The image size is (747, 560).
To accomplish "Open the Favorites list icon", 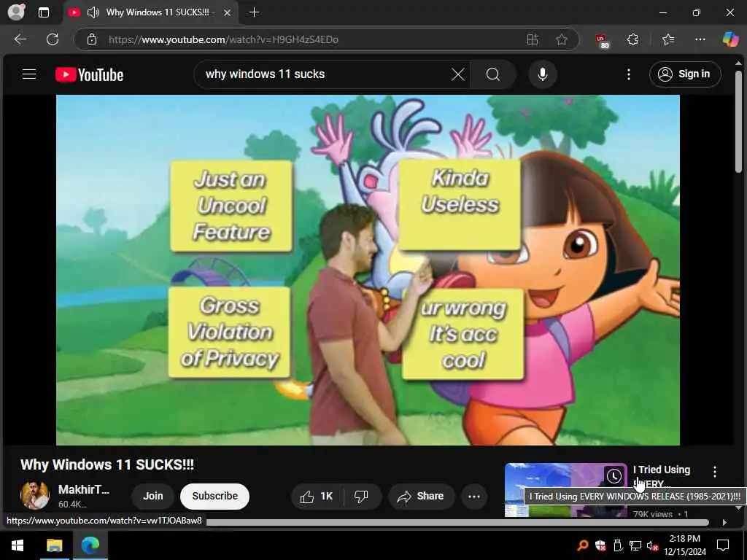I will (x=668, y=39).
